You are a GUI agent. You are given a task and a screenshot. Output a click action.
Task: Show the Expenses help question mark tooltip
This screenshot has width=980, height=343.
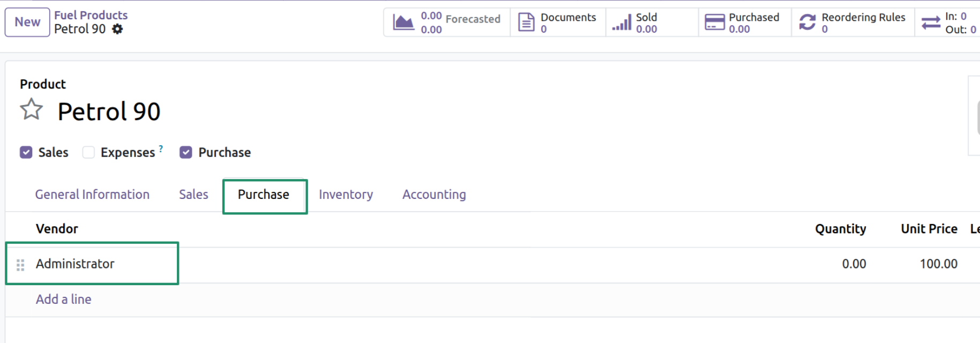[161, 148]
